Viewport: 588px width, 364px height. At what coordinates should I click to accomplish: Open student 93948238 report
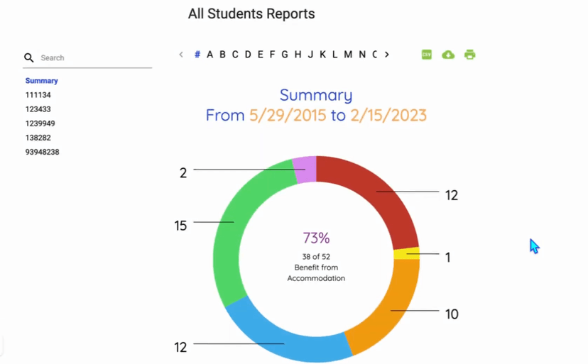pyautogui.click(x=43, y=152)
